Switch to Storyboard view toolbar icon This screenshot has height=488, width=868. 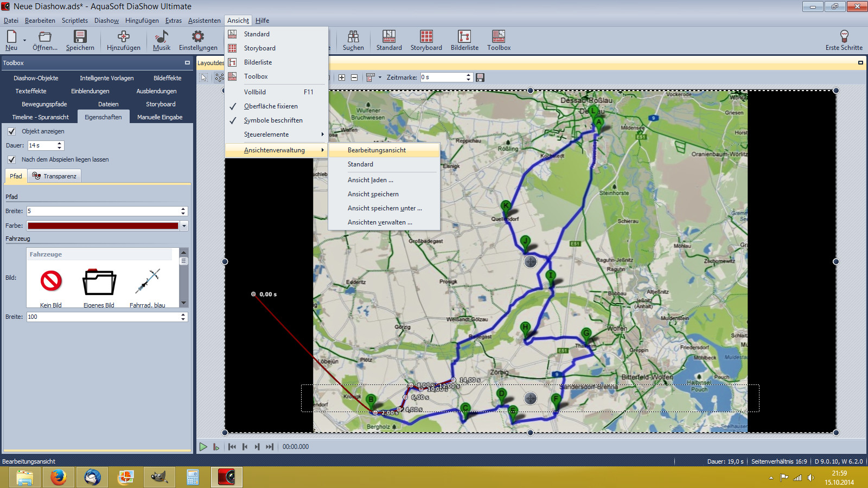pyautogui.click(x=426, y=37)
